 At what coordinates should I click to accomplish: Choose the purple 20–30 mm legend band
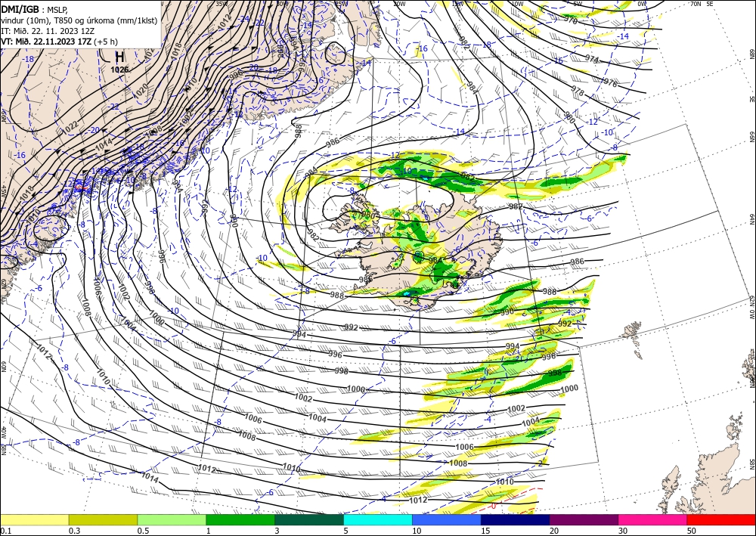coord(584,519)
